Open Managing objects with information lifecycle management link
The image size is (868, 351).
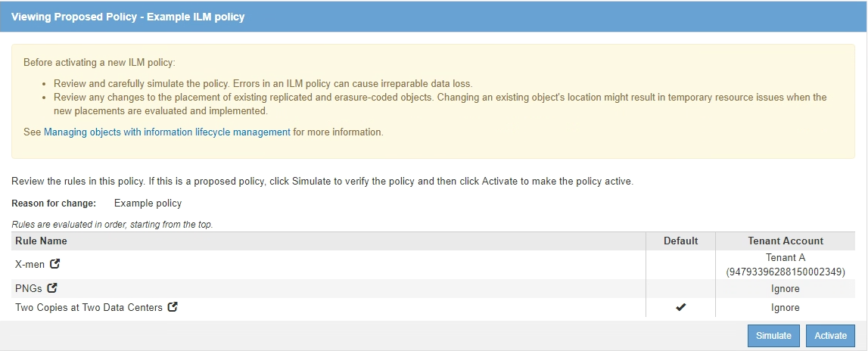click(167, 132)
